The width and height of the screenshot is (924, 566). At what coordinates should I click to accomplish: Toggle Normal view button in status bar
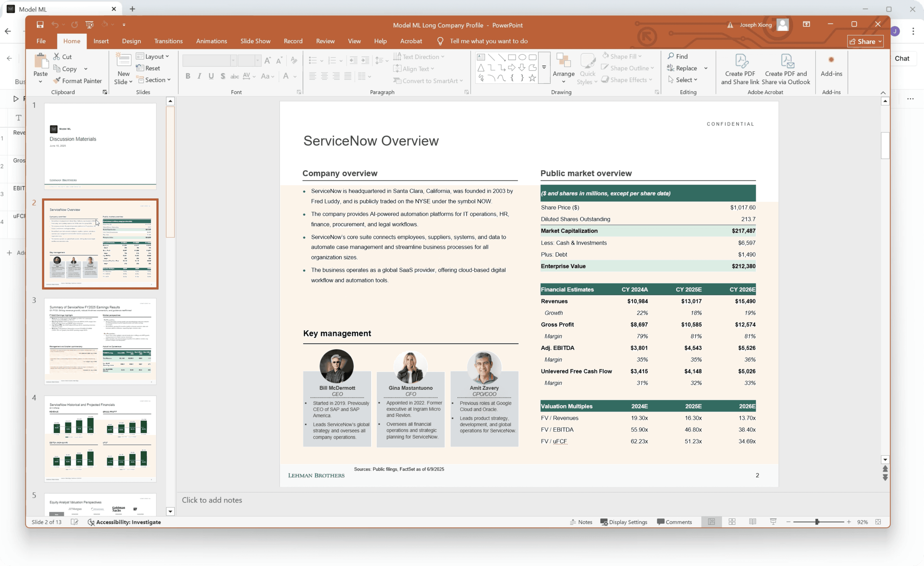pyautogui.click(x=711, y=522)
